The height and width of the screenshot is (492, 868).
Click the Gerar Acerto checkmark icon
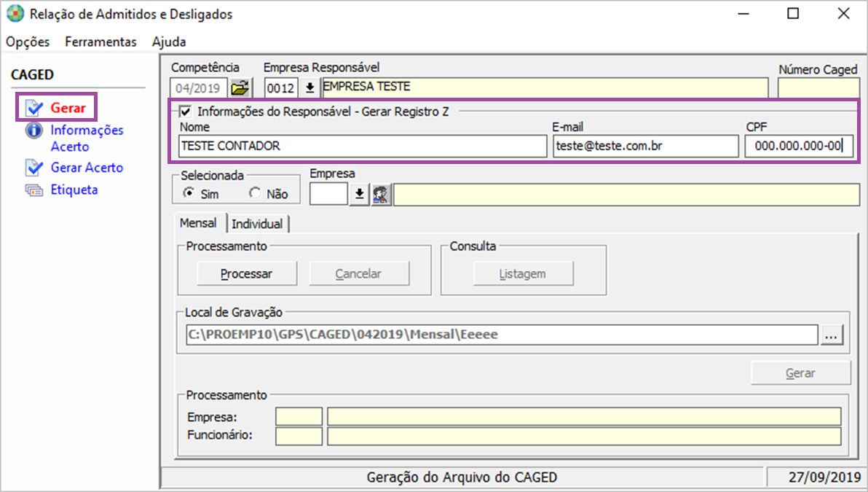(33, 168)
